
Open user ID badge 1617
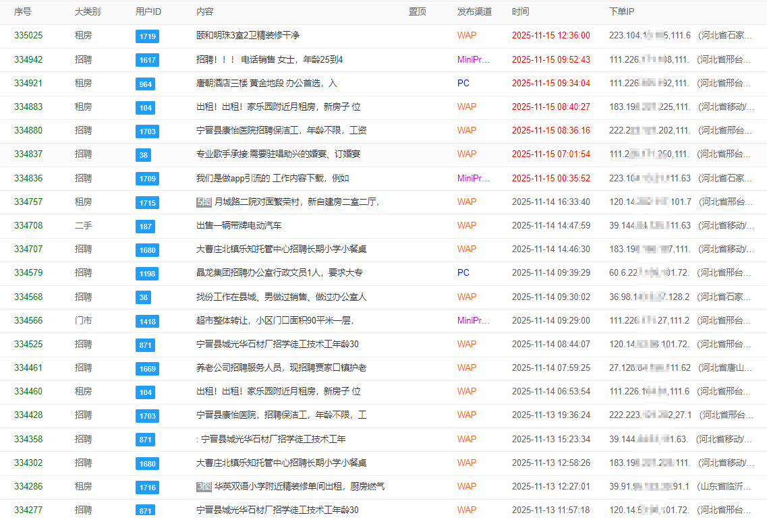click(147, 60)
